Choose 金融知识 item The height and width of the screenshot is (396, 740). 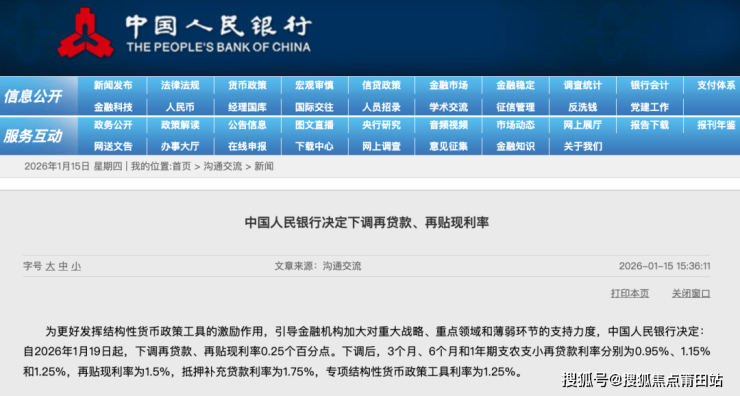point(515,146)
